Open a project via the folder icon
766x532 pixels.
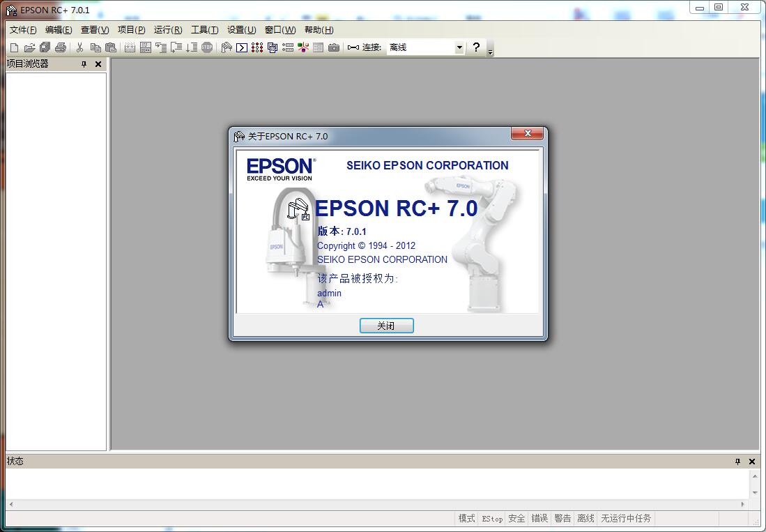click(x=29, y=47)
